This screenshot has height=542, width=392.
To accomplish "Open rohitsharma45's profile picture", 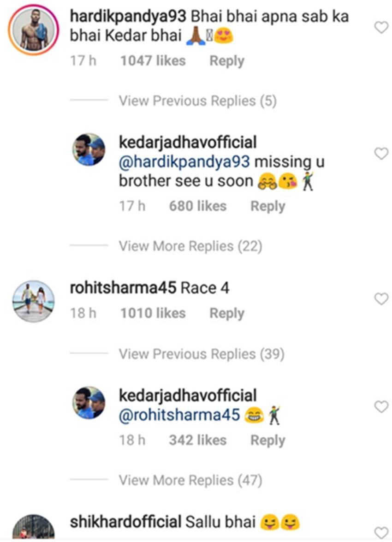I will (x=33, y=301).
